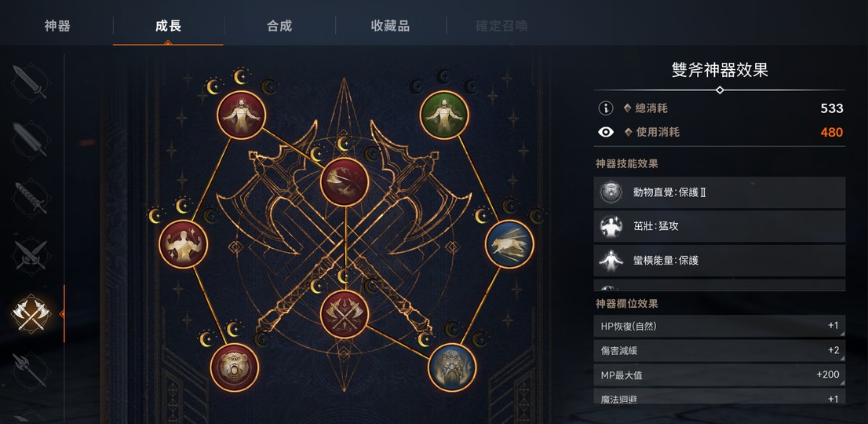This screenshot has height=424, width=868.
Task: Click the center spinning axe skill node
Action: (x=345, y=182)
